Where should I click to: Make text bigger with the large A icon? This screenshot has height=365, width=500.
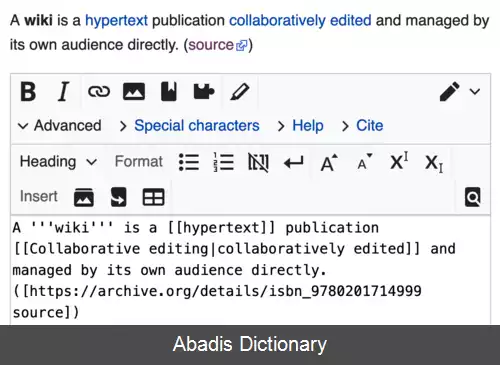point(329,163)
